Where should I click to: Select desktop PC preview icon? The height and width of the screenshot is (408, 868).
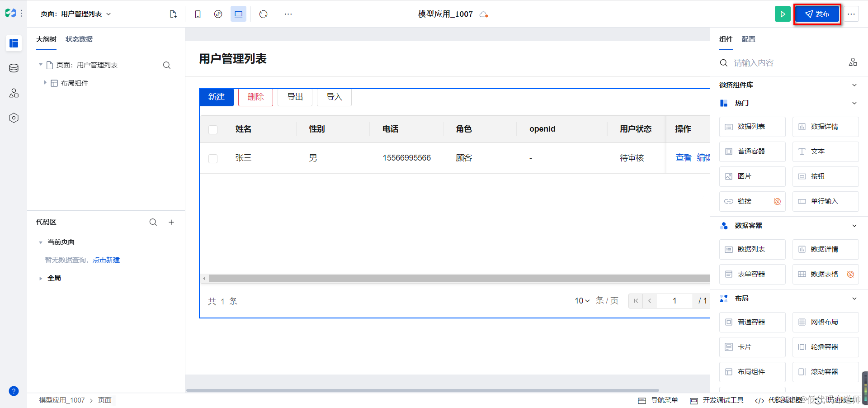tap(238, 14)
